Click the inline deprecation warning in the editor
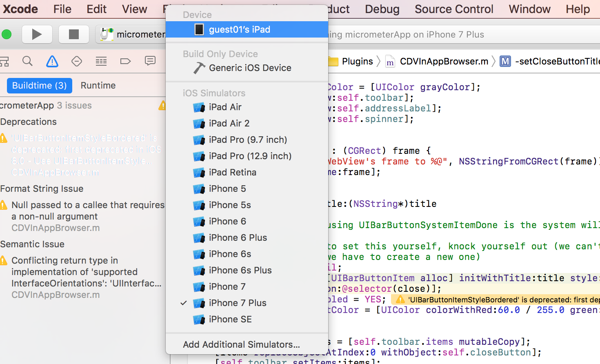Viewport: 600px width, 364px height. click(x=496, y=300)
